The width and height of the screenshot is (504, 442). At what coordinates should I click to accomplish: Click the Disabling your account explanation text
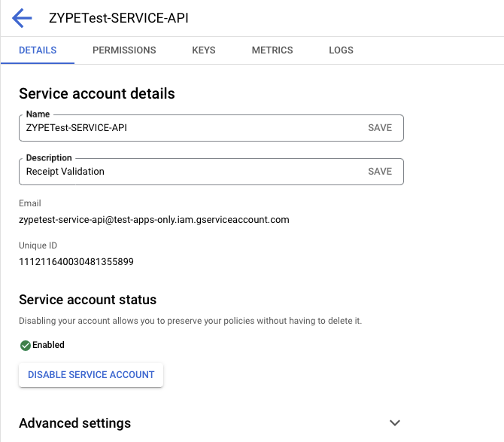(x=190, y=321)
